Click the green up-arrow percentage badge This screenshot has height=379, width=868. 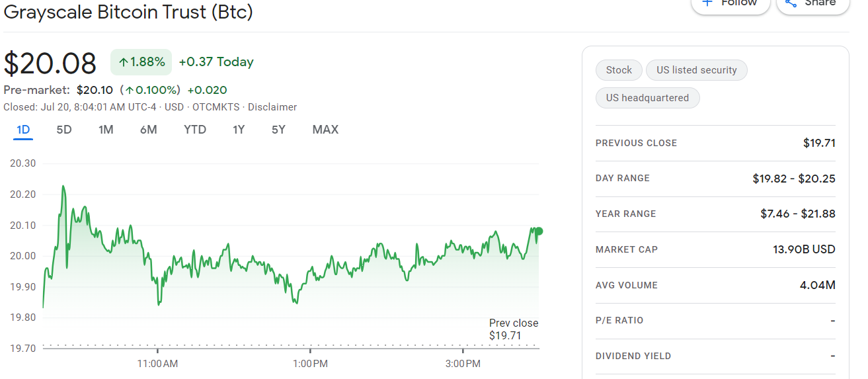coord(141,62)
